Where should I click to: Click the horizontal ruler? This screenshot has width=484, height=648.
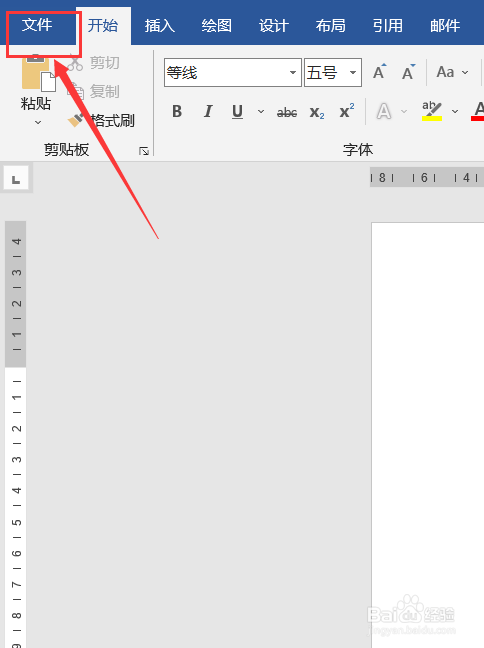pyautogui.click(x=427, y=178)
